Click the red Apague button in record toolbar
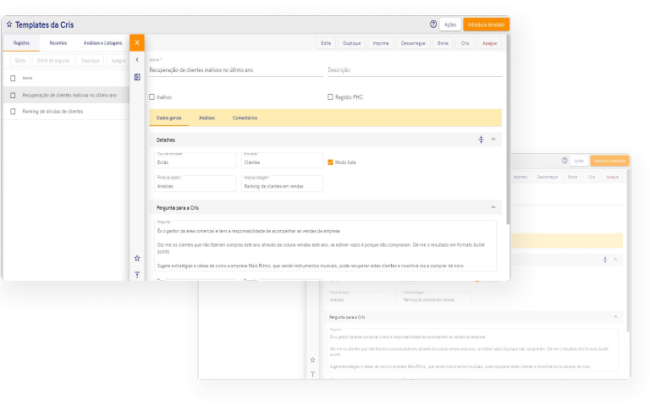 click(490, 43)
